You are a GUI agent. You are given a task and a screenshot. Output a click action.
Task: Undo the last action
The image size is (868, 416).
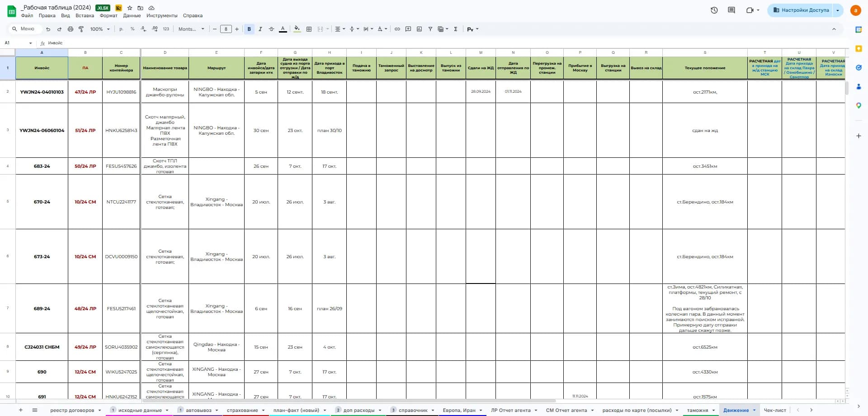click(x=48, y=29)
